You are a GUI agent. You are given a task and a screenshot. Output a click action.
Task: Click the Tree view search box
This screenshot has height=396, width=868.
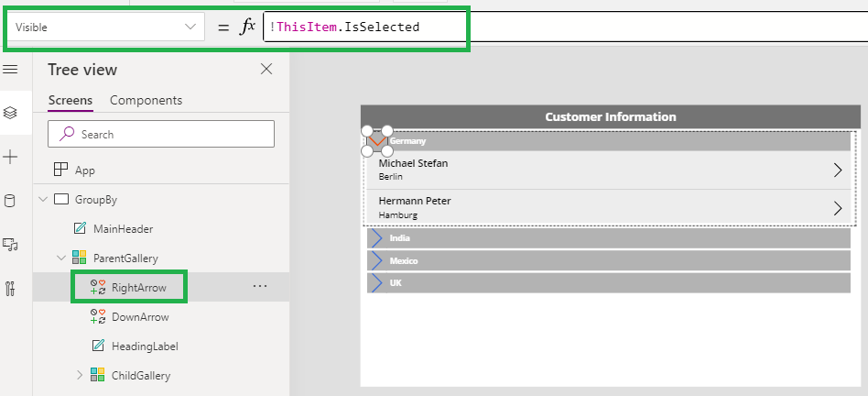pyautogui.click(x=161, y=134)
